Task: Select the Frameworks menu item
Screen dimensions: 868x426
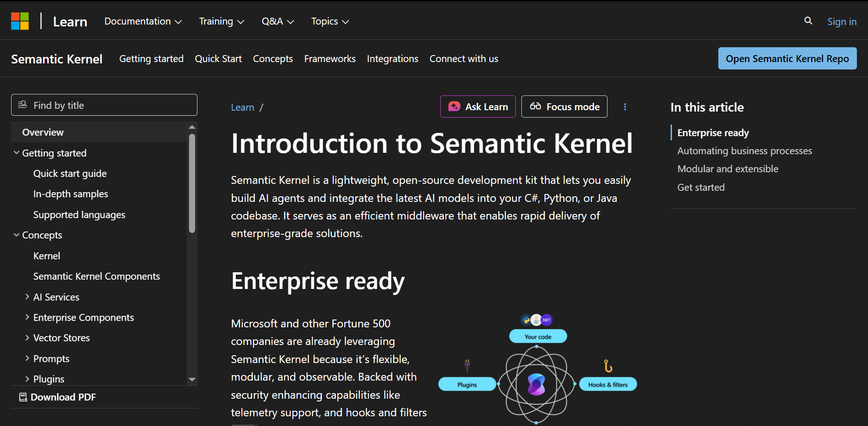Action: pos(329,59)
